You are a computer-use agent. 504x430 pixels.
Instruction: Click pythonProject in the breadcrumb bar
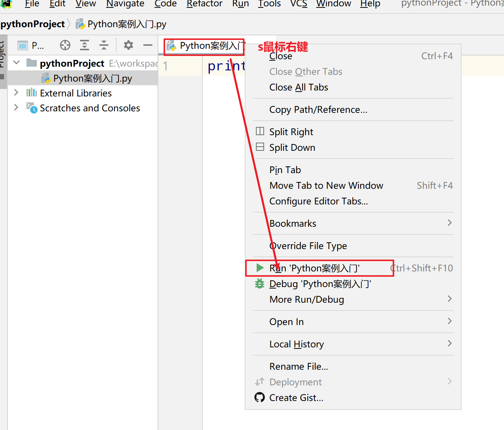click(x=33, y=24)
